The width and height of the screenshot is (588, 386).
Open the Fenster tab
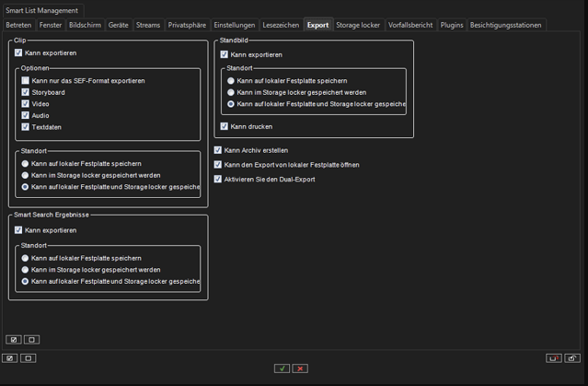click(51, 25)
